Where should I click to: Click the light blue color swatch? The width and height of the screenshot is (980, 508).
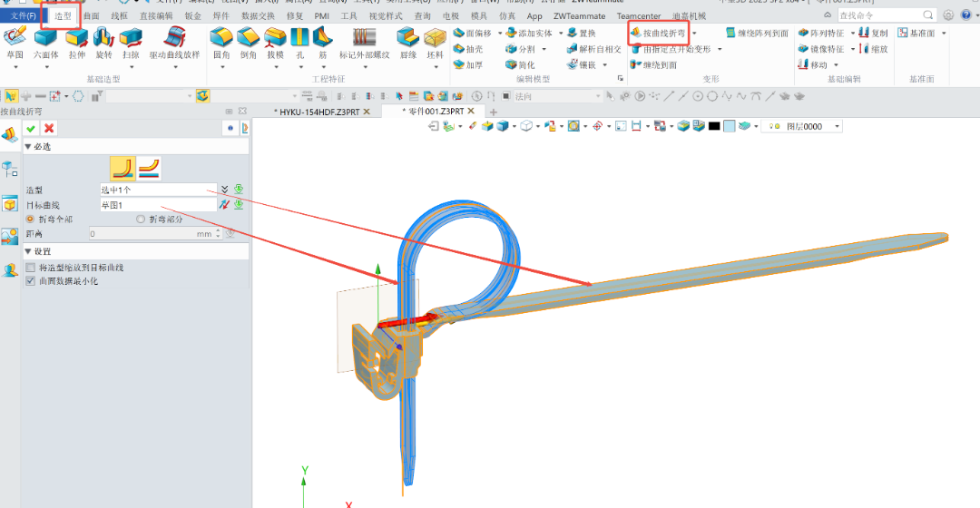730,126
